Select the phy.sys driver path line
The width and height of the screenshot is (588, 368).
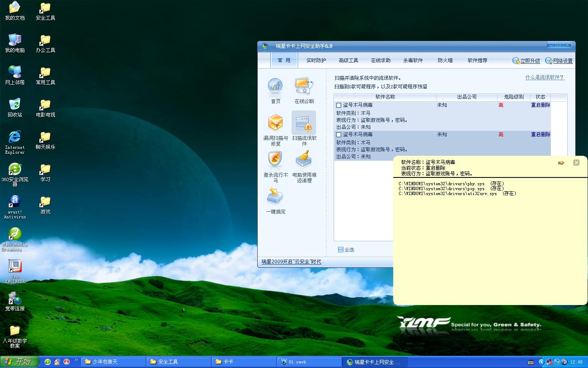(451, 184)
